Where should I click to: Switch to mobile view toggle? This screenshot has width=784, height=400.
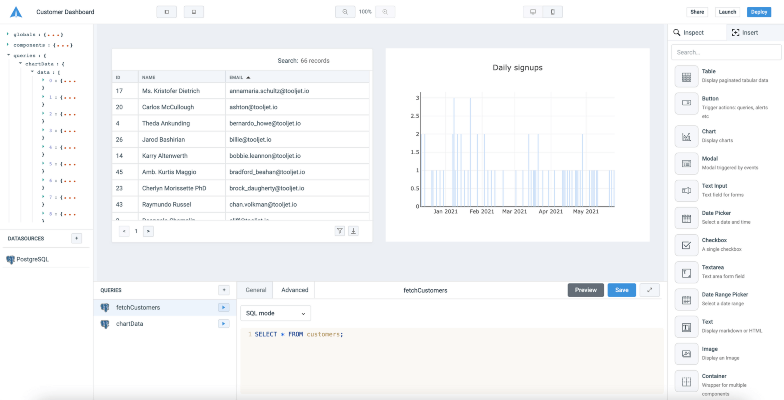coord(552,12)
